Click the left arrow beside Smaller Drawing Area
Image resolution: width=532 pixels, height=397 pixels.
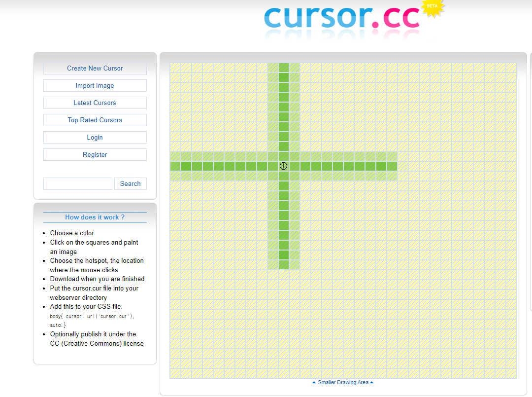[x=314, y=382]
